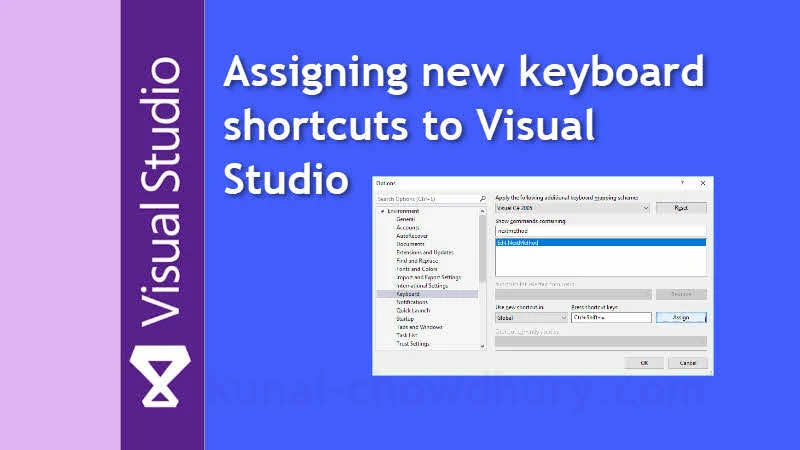This screenshot has width=800, height=450.
Task: Select General under Environment
Action: (x=406, y=219)
